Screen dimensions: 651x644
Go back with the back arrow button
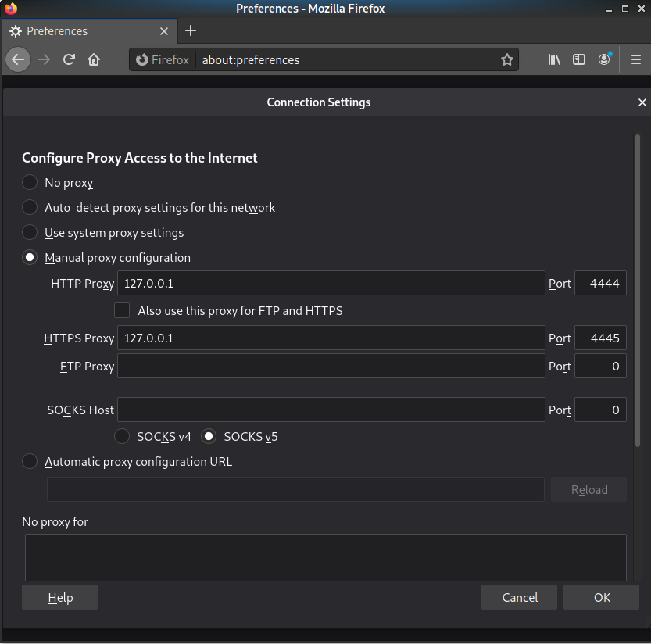tap(18, 60)
